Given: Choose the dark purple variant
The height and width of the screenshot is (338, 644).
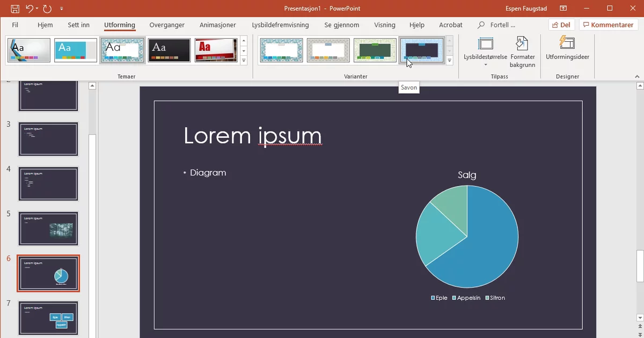Looking at the screenshot, I should point(422,50).
